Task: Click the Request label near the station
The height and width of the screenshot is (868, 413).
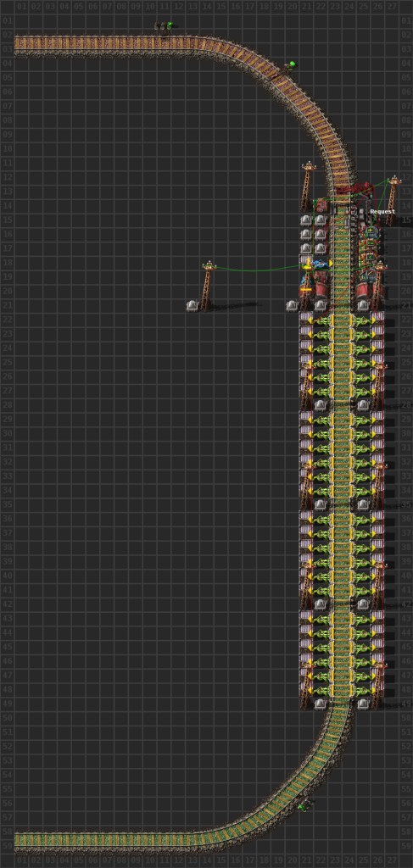Action: point(382,211)
